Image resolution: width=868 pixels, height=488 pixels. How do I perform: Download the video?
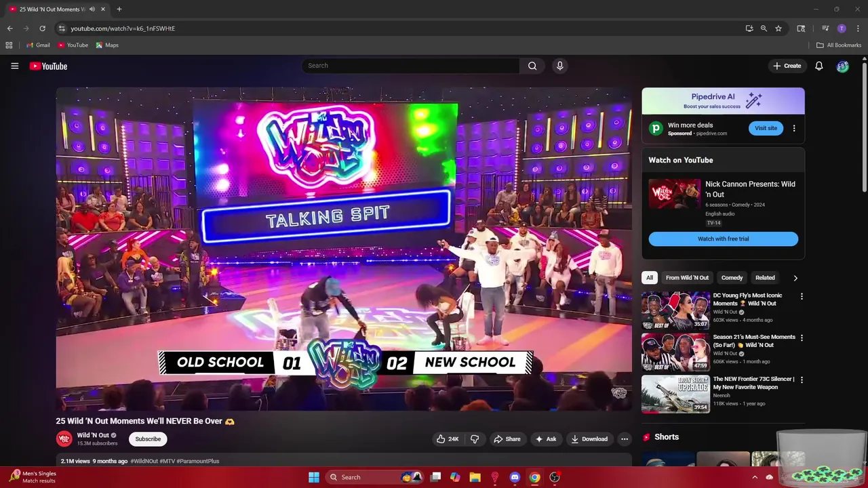pos(589,439)
